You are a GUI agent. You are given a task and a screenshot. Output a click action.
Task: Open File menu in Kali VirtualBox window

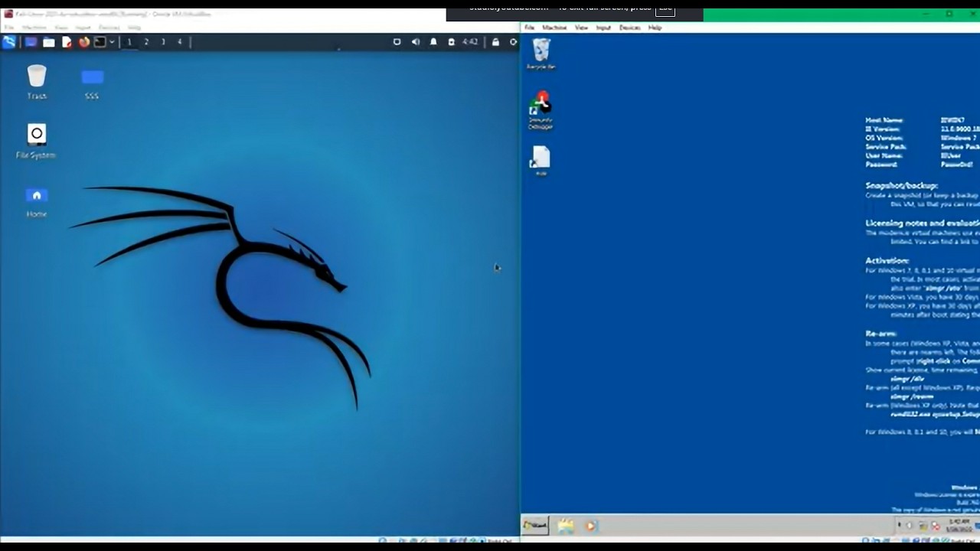click(8, 28)
